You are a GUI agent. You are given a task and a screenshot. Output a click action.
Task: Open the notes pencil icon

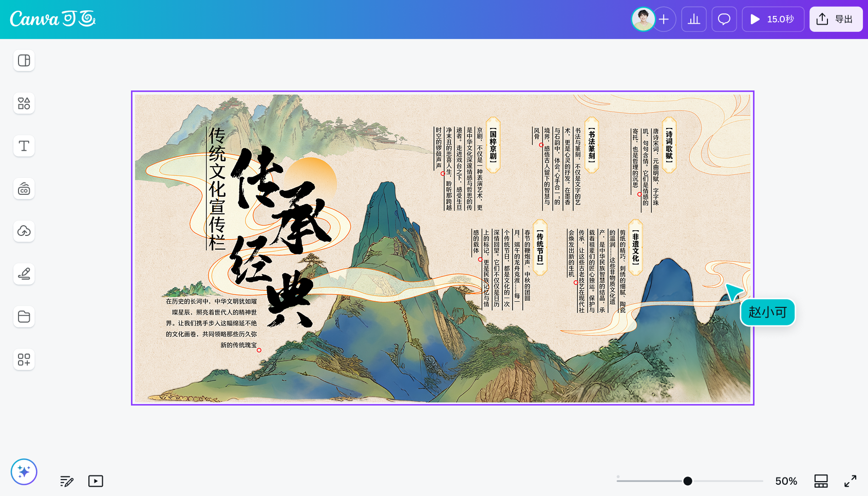tap(67, 481)
